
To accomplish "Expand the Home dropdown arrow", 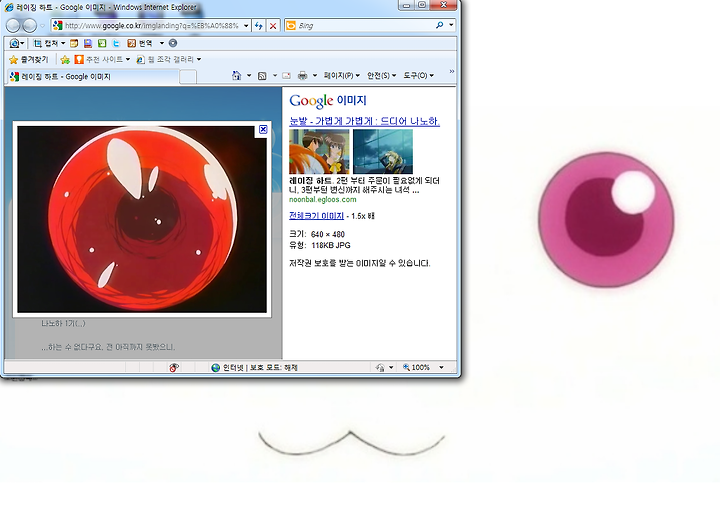I will [x=249, y=75].
